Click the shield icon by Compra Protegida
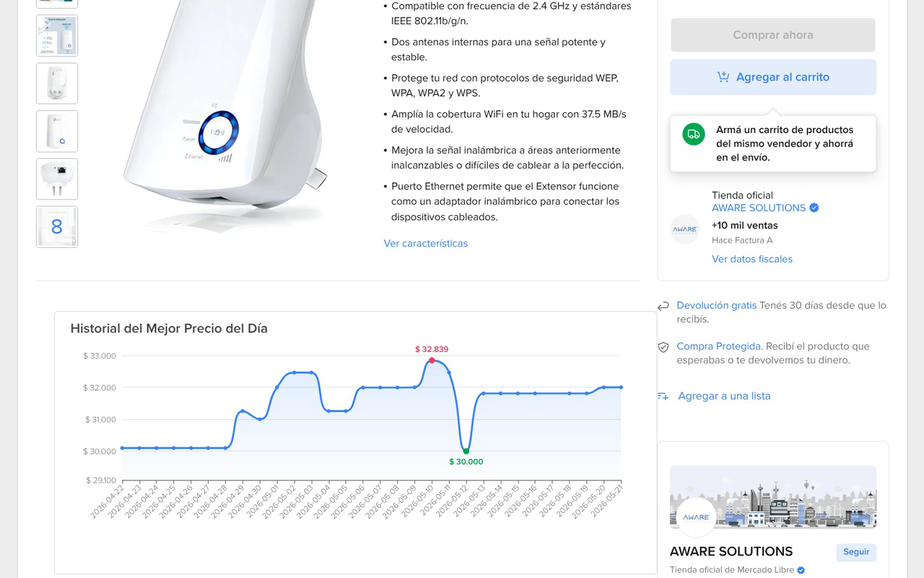 coord(663,347)
